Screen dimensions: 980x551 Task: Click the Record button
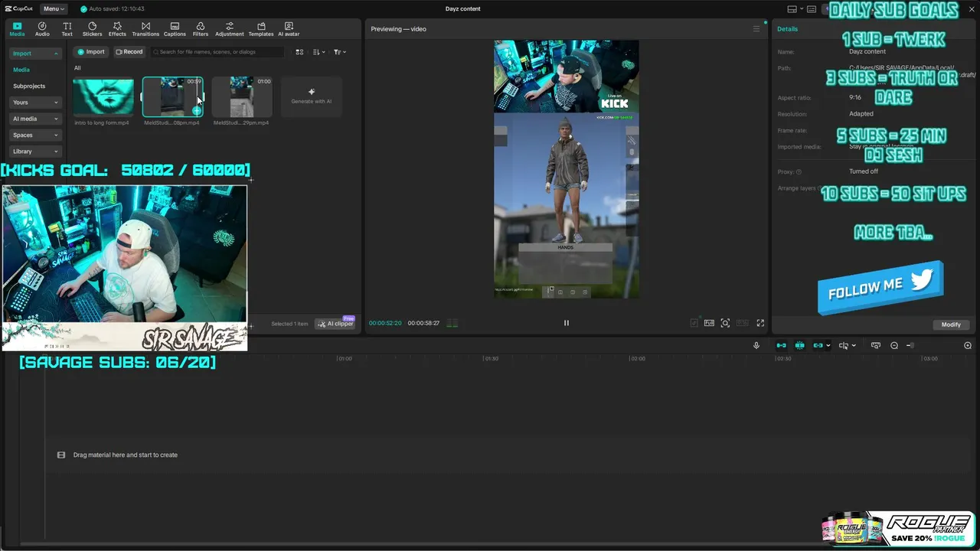[129, 52]
